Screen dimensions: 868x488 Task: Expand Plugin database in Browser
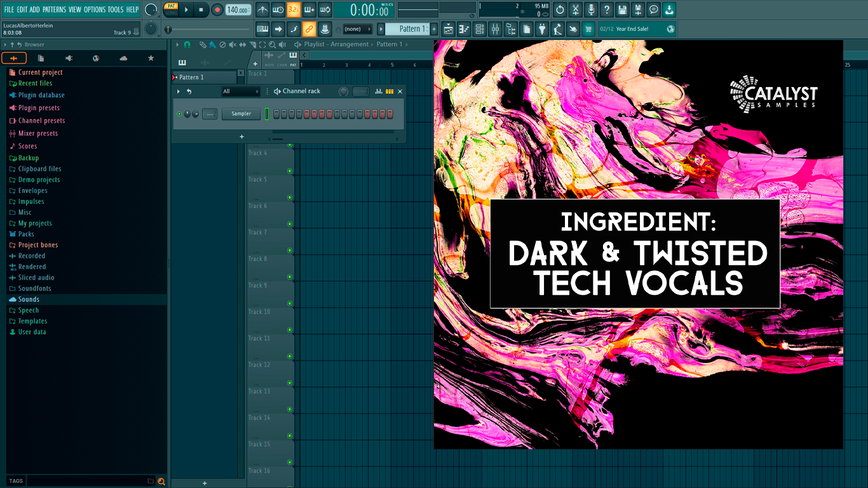pyautogui.click(x=41, y=95)
